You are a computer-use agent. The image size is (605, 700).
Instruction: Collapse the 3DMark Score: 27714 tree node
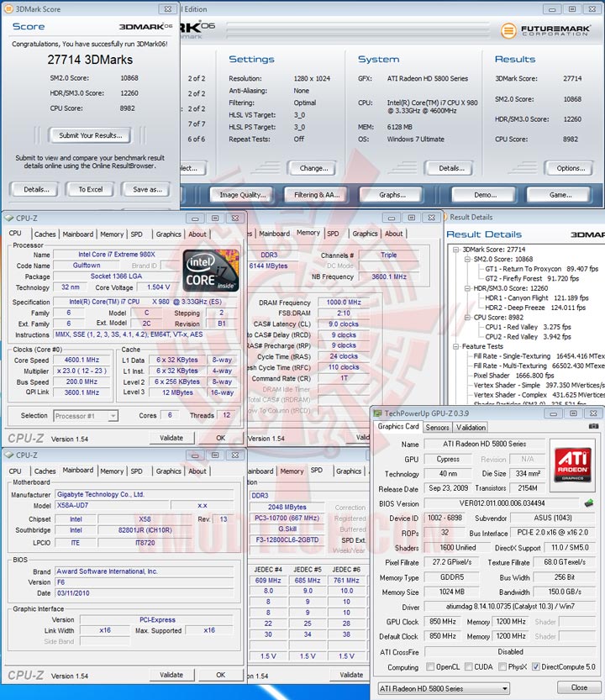[x=456, y=250]
